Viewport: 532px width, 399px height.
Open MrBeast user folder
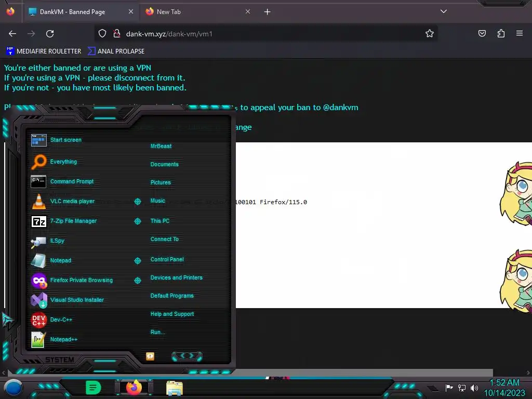click(161, 146)
